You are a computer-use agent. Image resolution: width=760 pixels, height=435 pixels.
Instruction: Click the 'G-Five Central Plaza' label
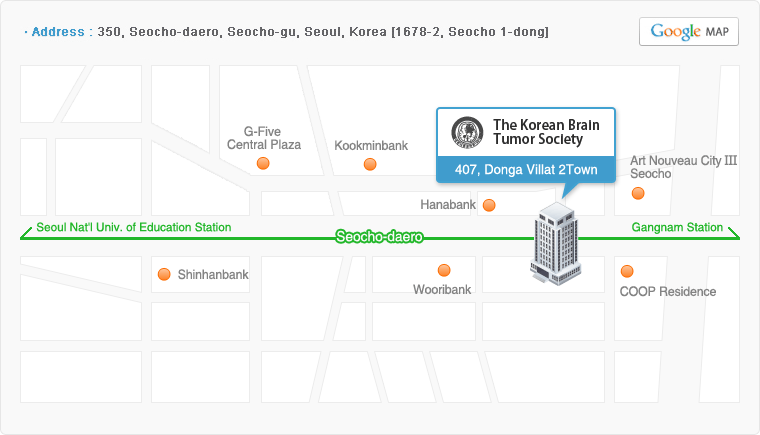click(264, 138)
